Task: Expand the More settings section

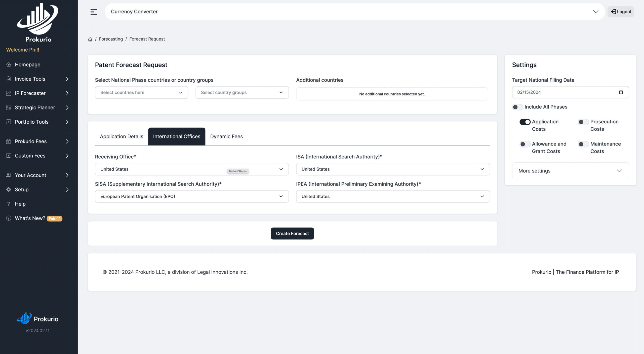Action: (x=570, y=171)
